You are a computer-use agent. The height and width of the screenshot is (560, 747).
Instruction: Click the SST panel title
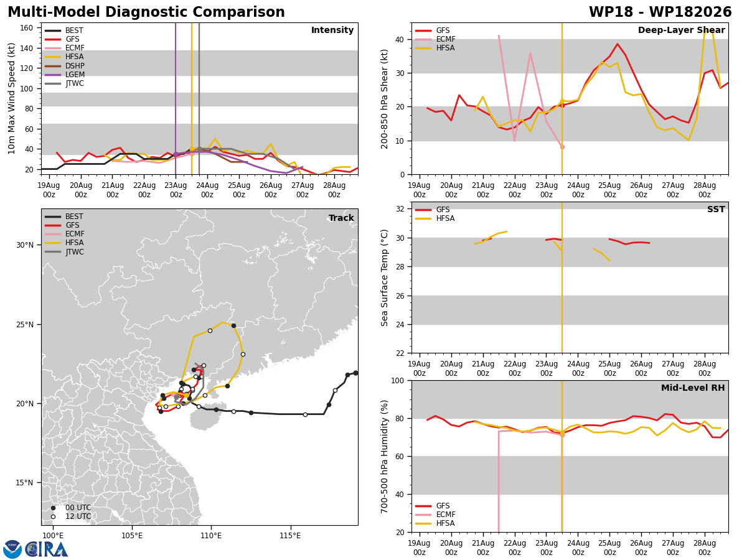point(716,210)
